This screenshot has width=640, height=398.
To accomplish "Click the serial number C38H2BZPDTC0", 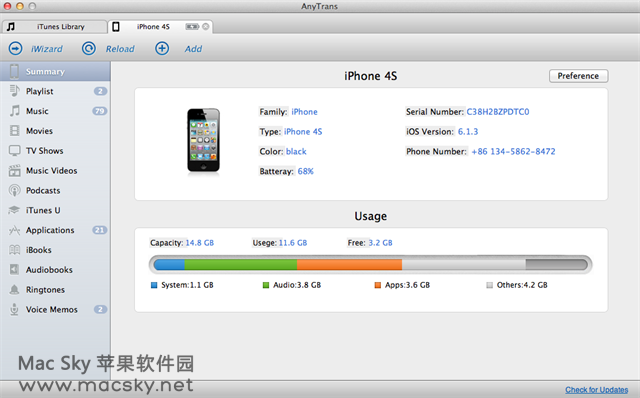I will click(498, 112).
